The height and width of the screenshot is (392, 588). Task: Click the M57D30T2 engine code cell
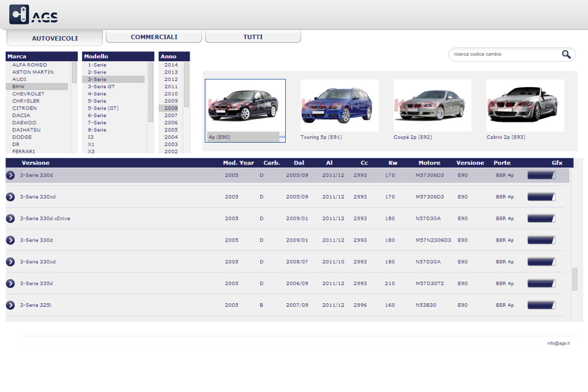pyautogui.click(x=430, y=283)
